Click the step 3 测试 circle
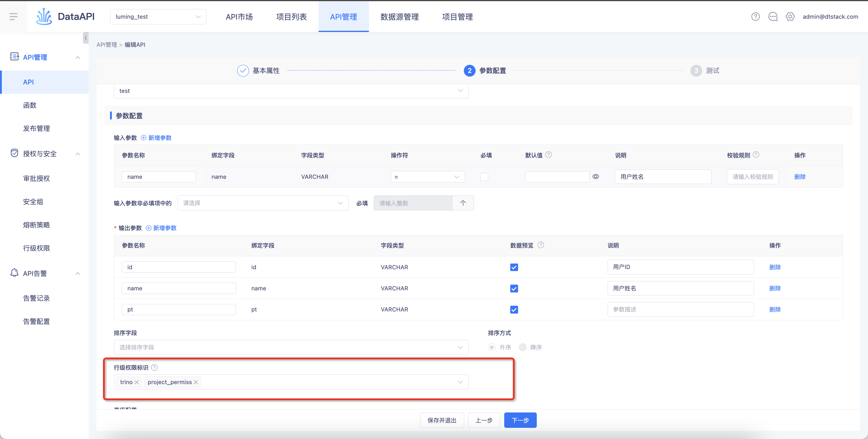This screenshot has height=439, width=868. 696,71
